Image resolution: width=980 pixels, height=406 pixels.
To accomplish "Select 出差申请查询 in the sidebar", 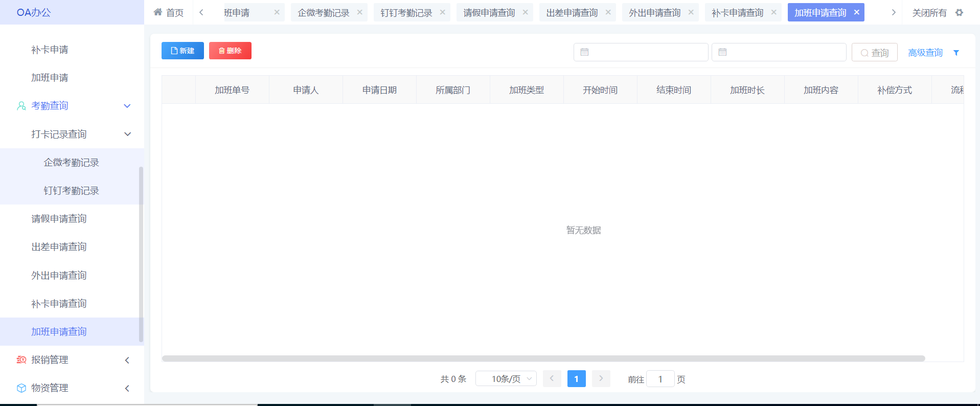I will click(x=59, y=247).
